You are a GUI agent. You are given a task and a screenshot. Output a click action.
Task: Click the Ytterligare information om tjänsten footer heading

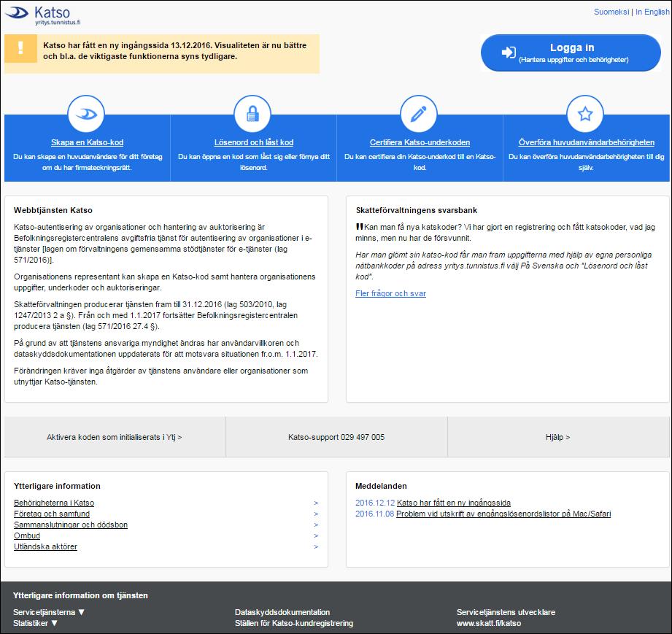pos(80,595)
